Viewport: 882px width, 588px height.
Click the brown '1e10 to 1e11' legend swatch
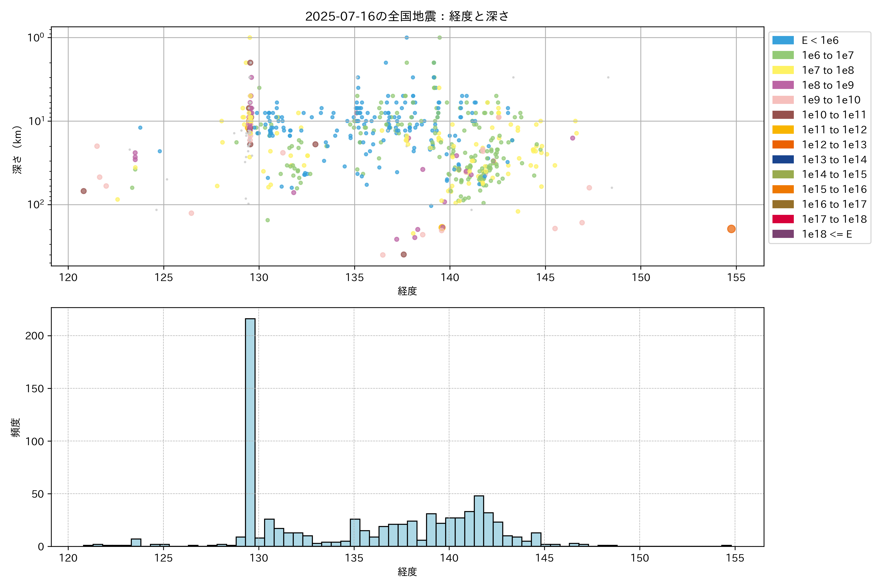coord(783,115)
